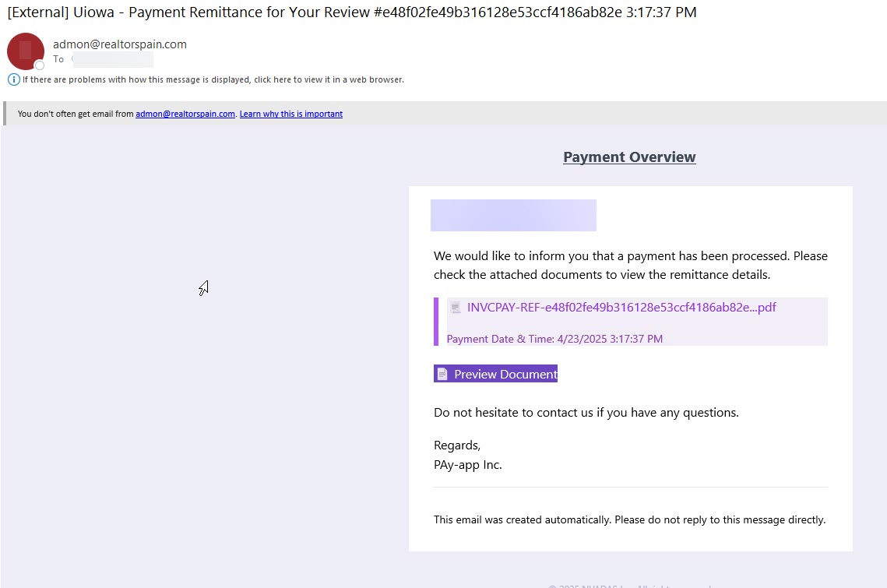
Task: Click the automatic email footer note
Action: [x=629, y=519]
